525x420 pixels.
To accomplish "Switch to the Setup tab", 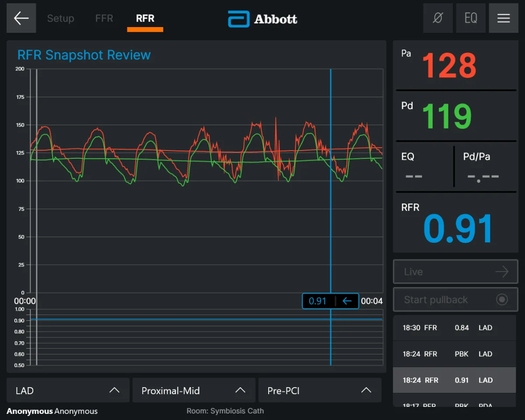I will (60, 18).
